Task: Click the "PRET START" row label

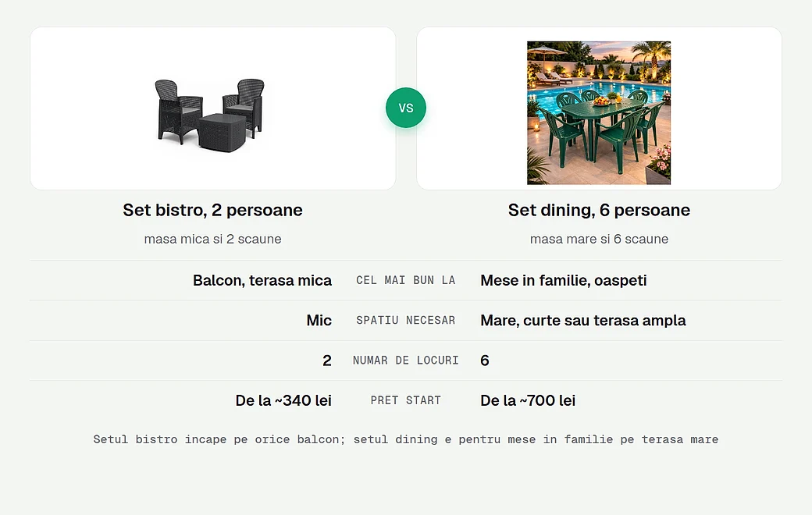Action: pos(406,400)
